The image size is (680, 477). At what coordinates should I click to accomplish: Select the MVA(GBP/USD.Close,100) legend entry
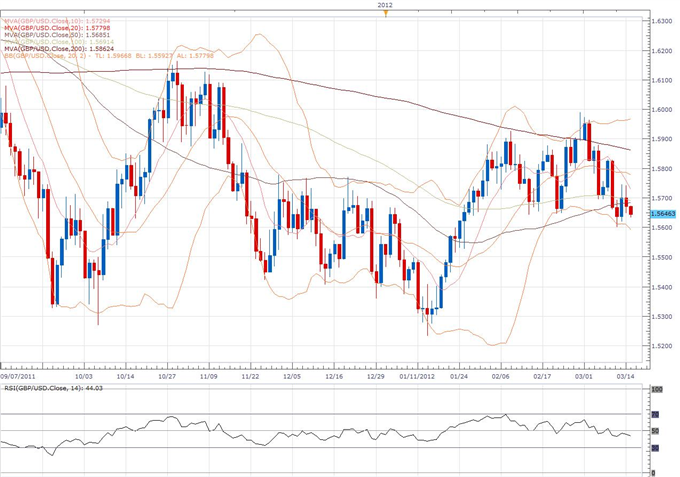[59, 42]
